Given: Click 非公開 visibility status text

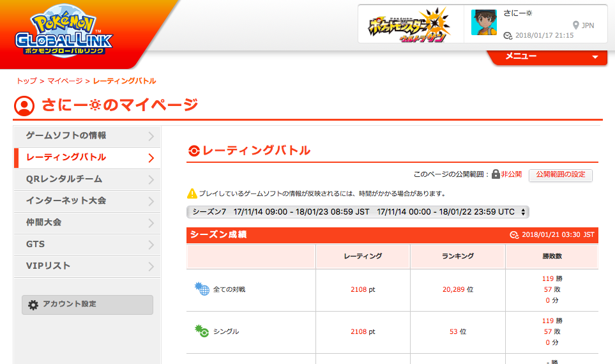Looking at the screenshot, I should point(512,174).
